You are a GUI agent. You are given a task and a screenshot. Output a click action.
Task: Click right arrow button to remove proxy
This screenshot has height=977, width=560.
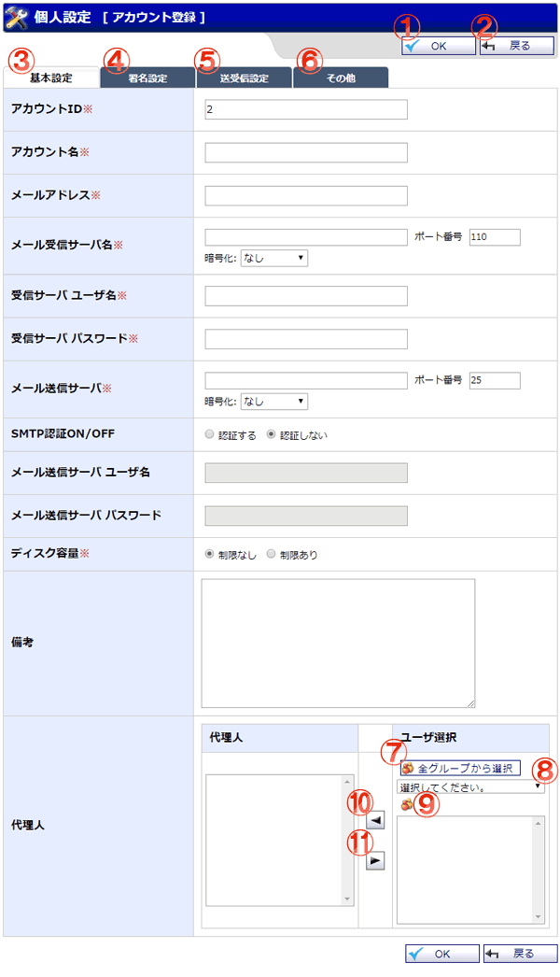[x=375, y=860]
